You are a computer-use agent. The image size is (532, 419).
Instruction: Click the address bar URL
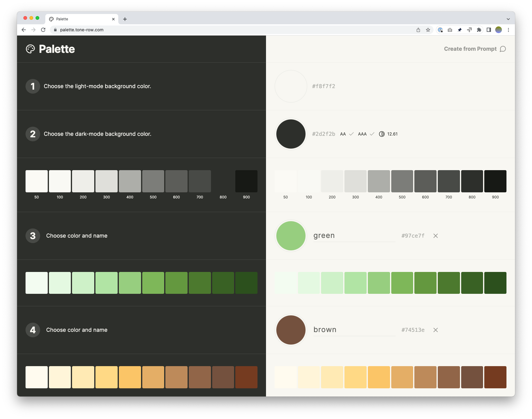point(82,30)
